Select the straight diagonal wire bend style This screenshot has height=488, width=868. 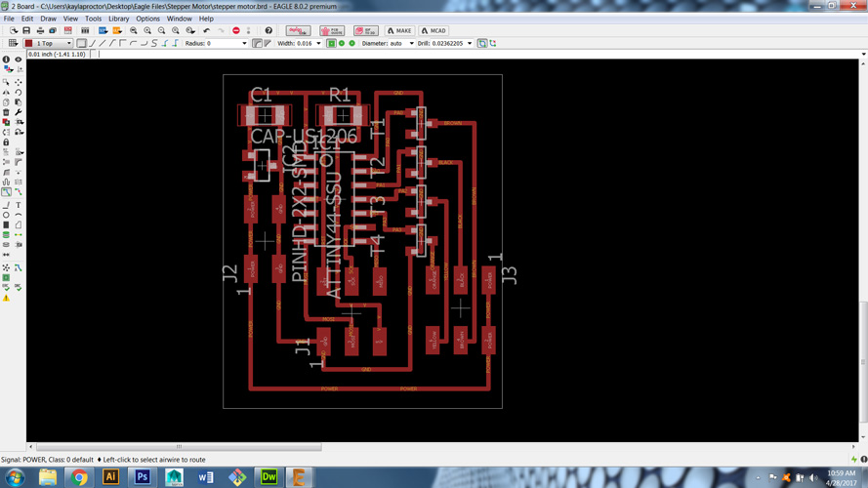(x=103, y=43)
